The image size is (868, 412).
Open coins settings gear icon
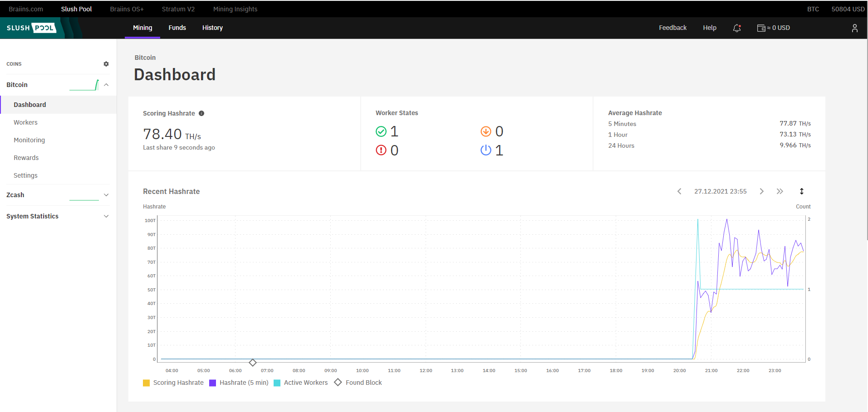[x=106, y=64]
